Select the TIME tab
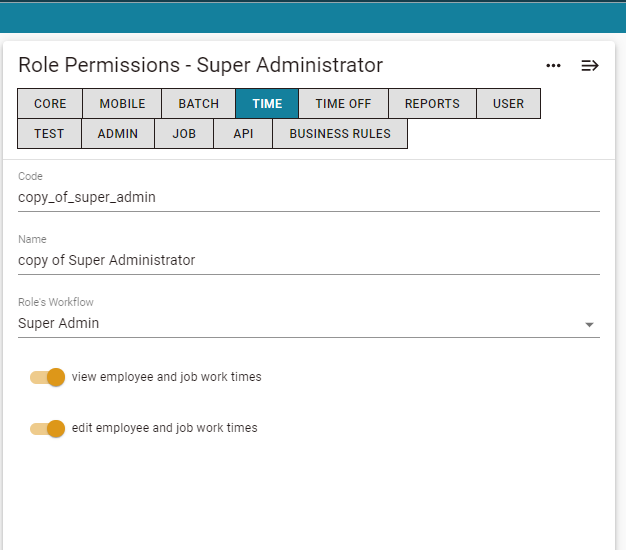626x550 pixels. tap(267, 103)
